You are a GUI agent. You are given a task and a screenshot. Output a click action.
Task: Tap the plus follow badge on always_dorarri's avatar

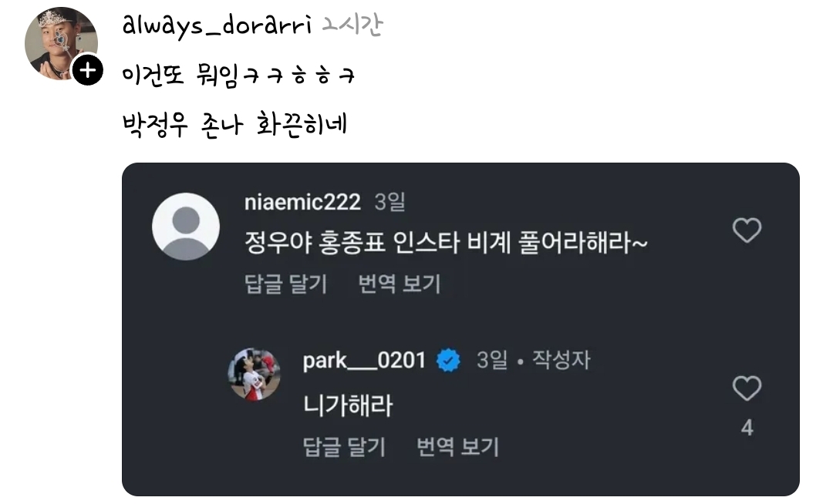(x=88, y=70)
